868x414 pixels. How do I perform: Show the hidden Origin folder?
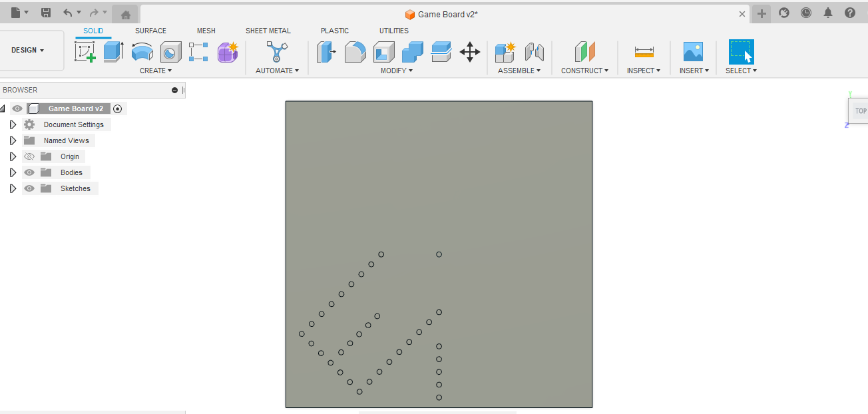click(x=29, y=156)
